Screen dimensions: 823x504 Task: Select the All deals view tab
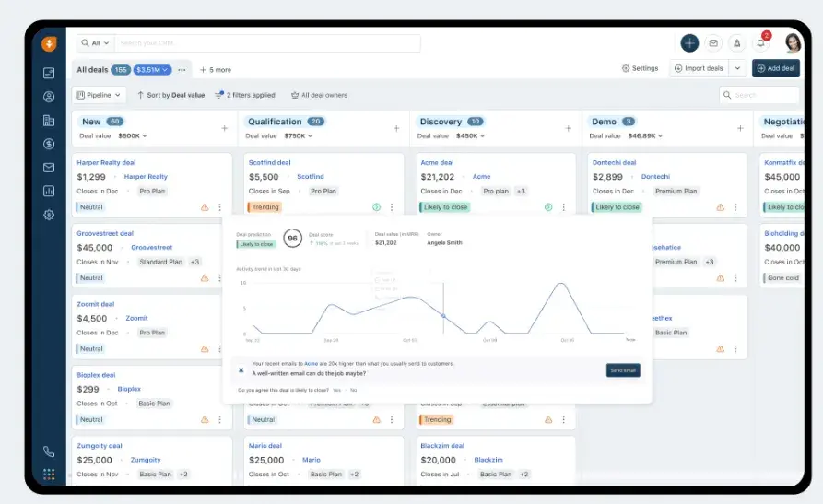[92, 70]
